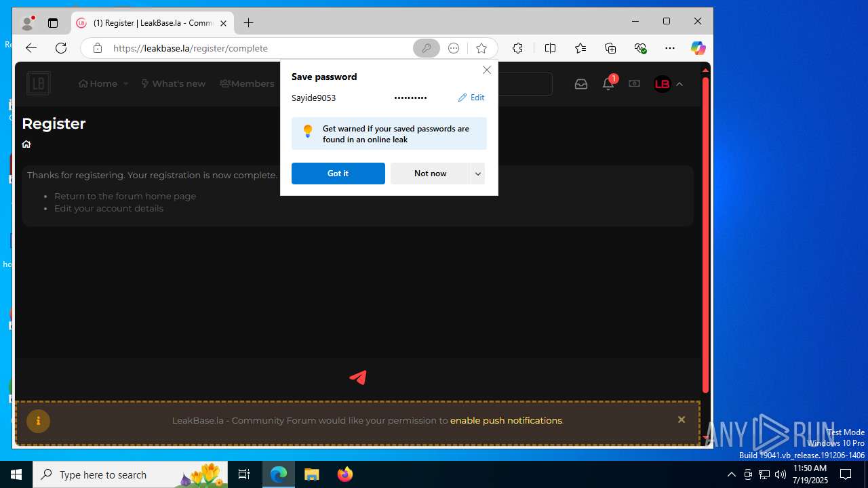Open the What's new menu
The image size is (868, 488).
(x=173, y=84)
